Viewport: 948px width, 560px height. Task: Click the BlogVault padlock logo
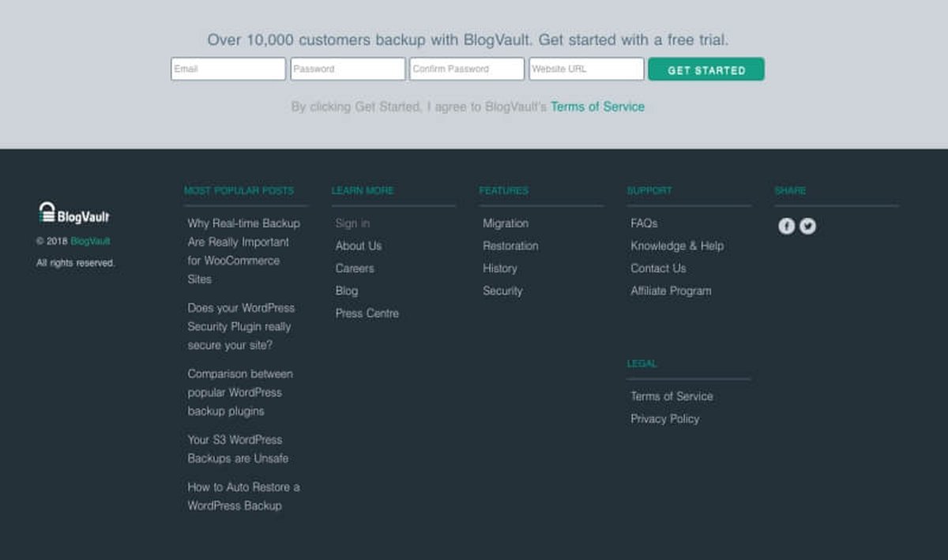(47, 212)
